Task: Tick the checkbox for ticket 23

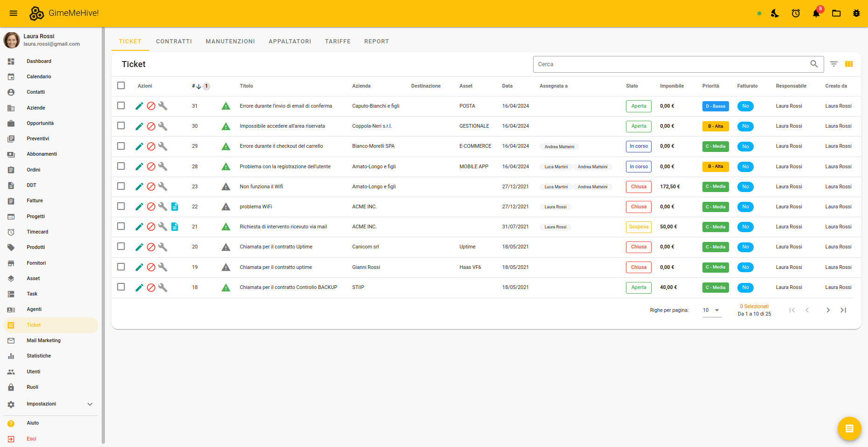Action: (x=121, y=186)
